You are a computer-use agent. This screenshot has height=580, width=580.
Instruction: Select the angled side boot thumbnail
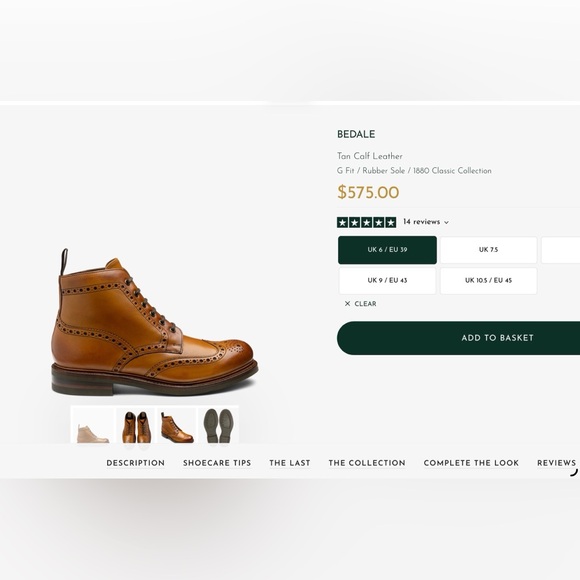click(x=177, y=425)
